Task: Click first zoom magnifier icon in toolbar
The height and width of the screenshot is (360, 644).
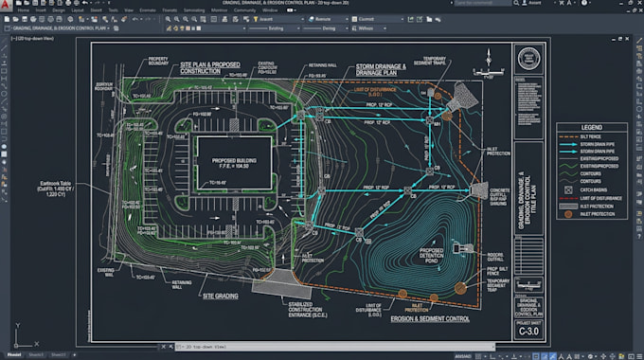Action: tap(168, 19)
